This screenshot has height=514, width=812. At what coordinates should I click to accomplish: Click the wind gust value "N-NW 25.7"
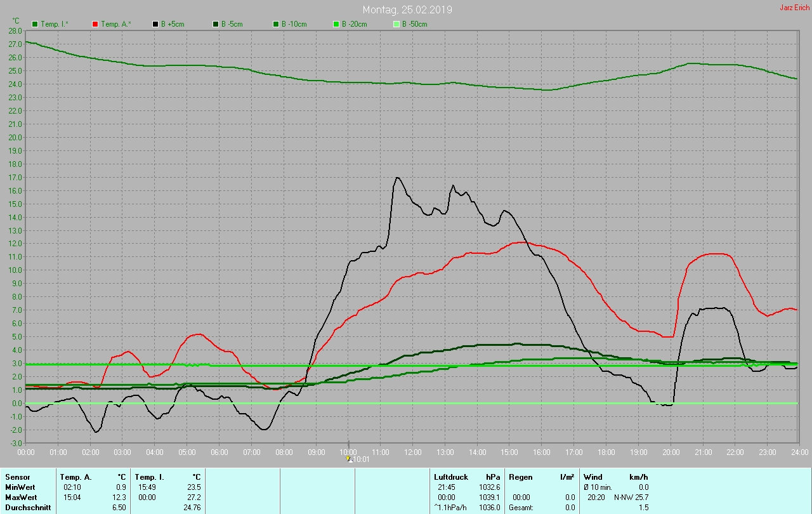(x=631, y=498)
